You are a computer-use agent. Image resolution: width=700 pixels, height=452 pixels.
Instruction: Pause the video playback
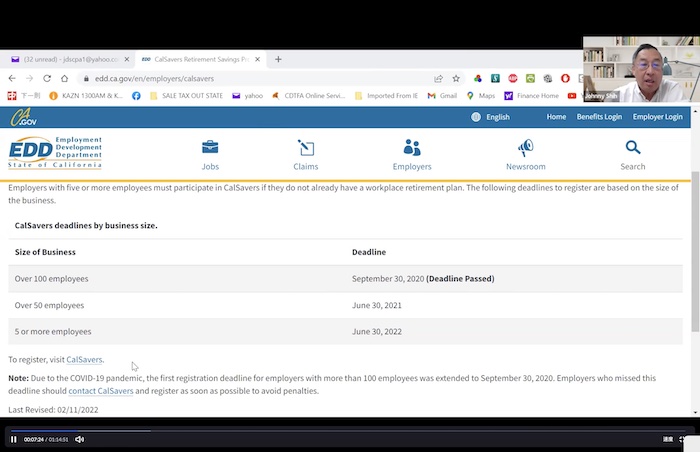pos(14,439)
